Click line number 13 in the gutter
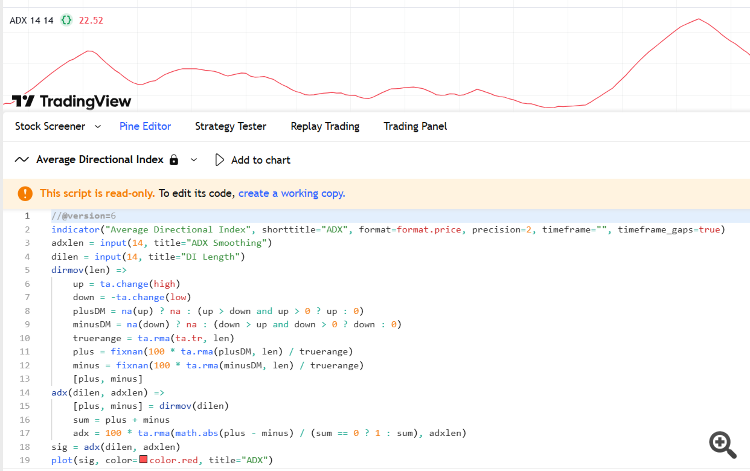Screen dimensions: 750x471 pos(25,379)
